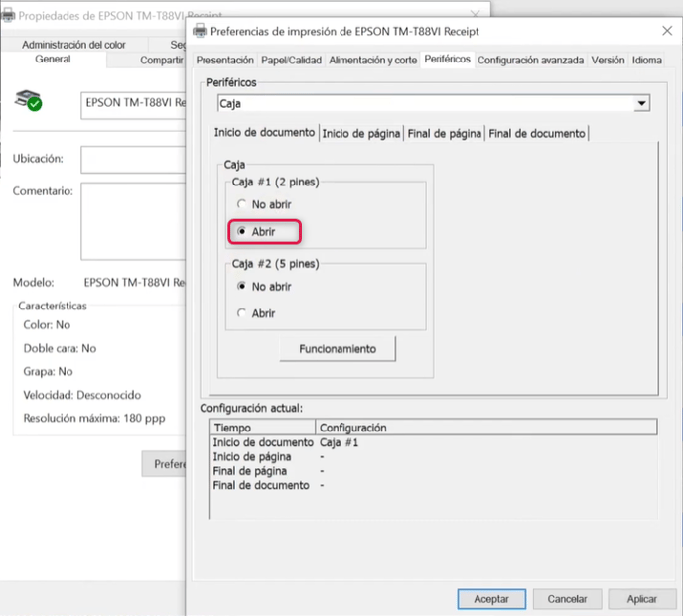This screenshot has height=616, width=683.
Task: Click printer status icon with green checkmark
Action: pos(29,100)
